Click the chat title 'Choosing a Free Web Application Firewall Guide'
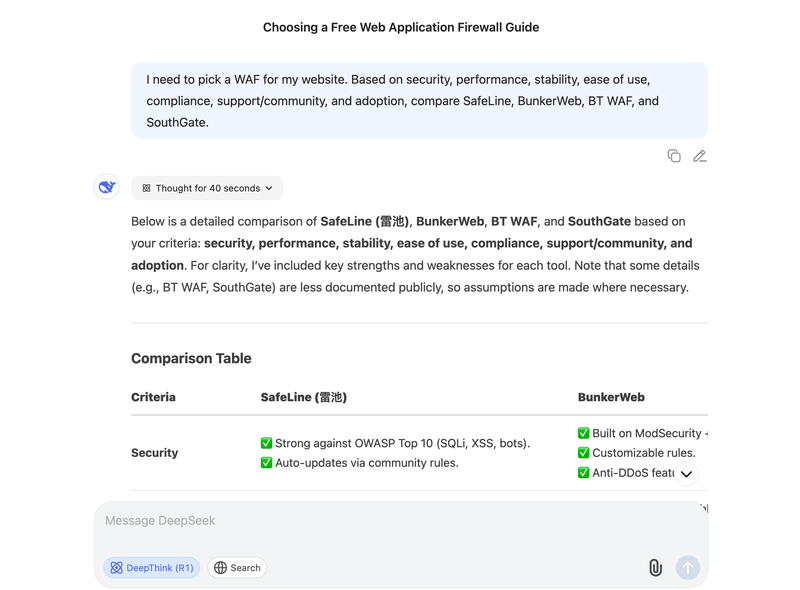Screen dimensions: 800x590 point(401,27)
